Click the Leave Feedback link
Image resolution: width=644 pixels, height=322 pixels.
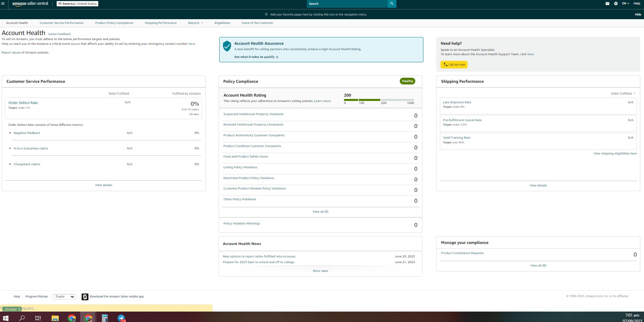pyautogui.click(x=60, y=34)
